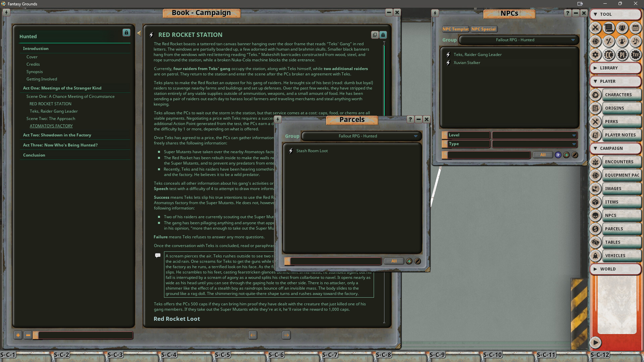Toggle the lock on the Hunted book outline

pos(126,33)
